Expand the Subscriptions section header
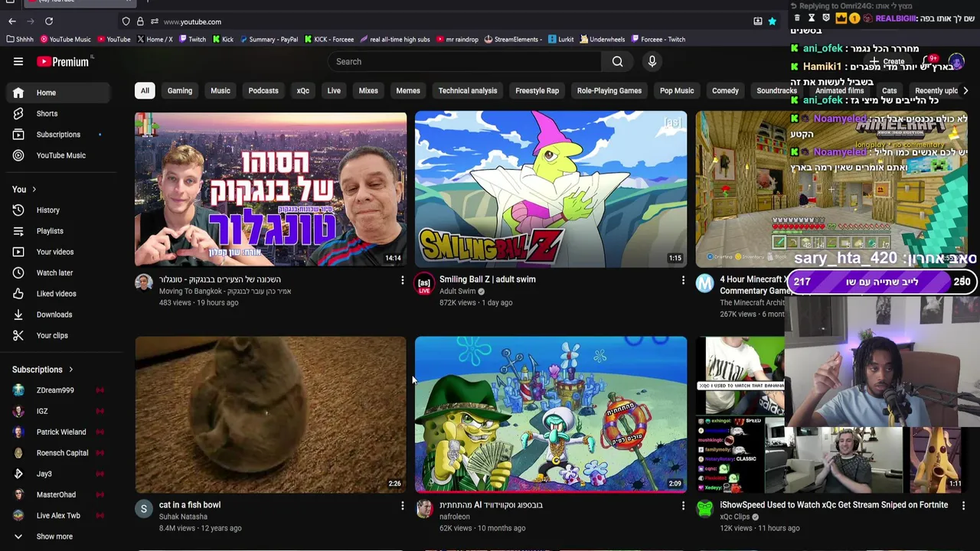Image resolution: width=980 pixels, height=551 pixels. (x=43, y=370)
